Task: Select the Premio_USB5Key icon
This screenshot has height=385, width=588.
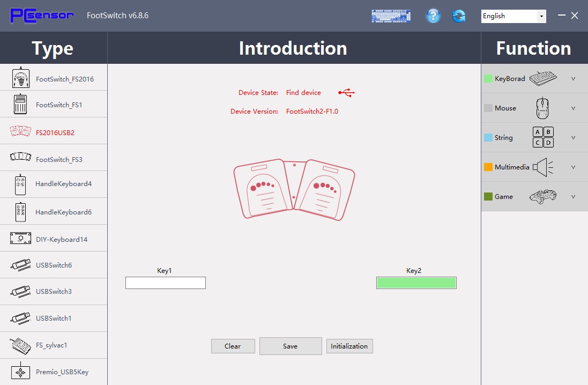Action: pos(20,372)
